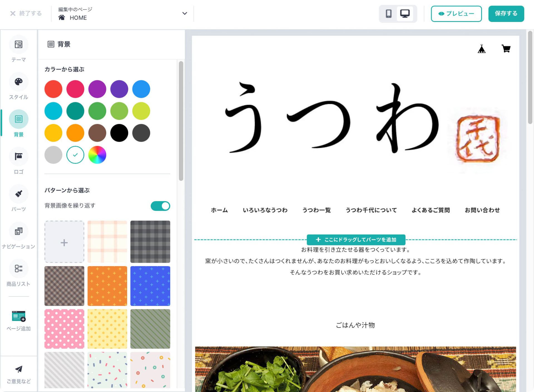This screenshot has height=392, width=534.
Task: Select the magenta-purple color swatch
Action: pos(97,89)
